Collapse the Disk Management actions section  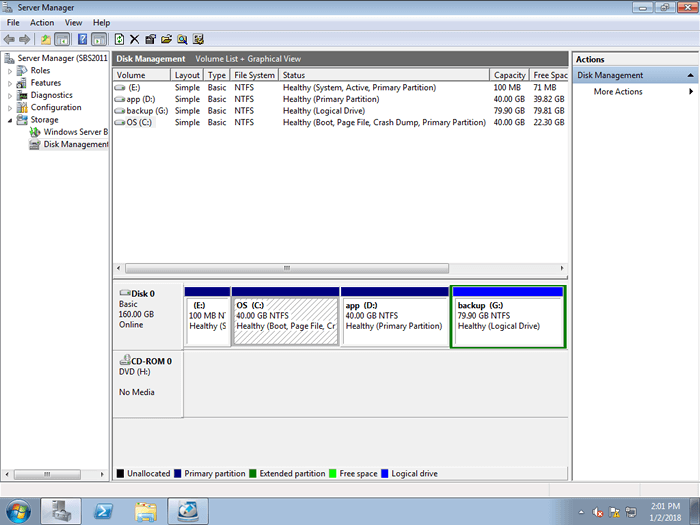click(690, 75)
